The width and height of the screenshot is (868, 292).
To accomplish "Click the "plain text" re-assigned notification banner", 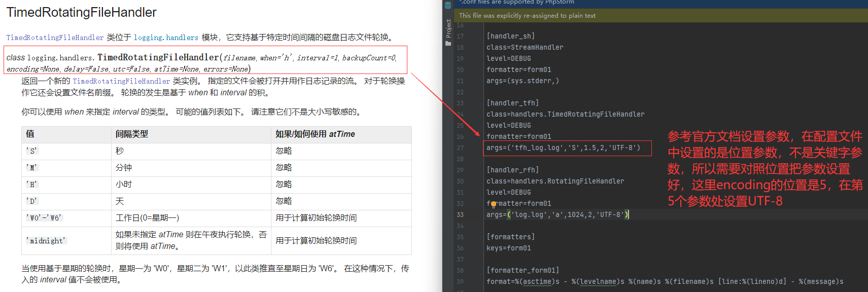I will [x=527, y=16].
